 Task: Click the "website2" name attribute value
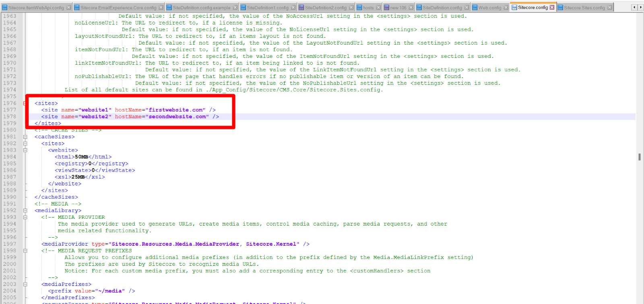[x=95, y=117]
